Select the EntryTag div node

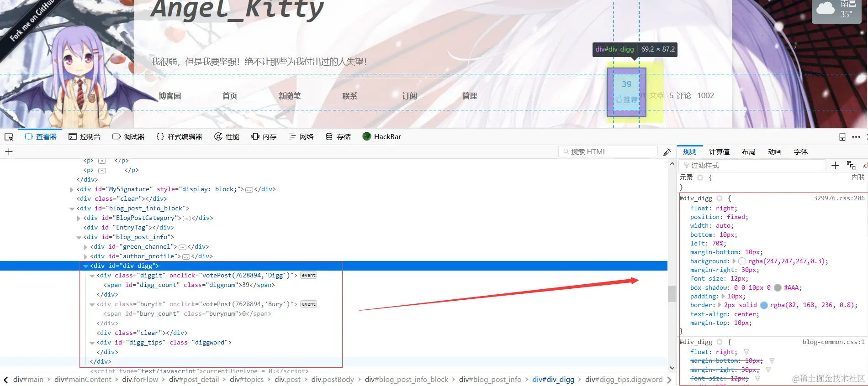click(128, 227)
